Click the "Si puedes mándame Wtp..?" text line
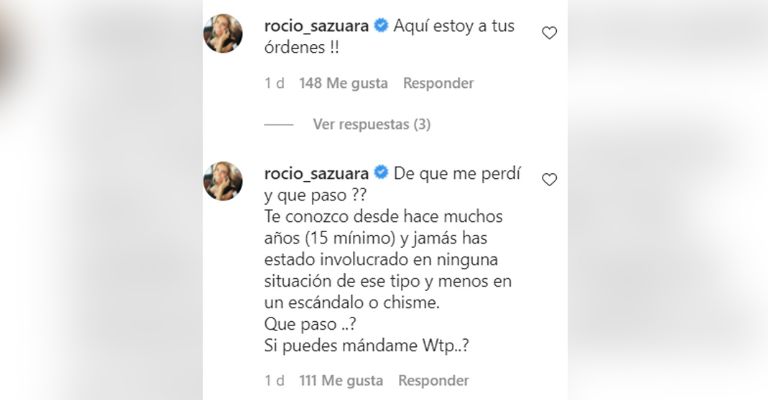 coord(366,346)
